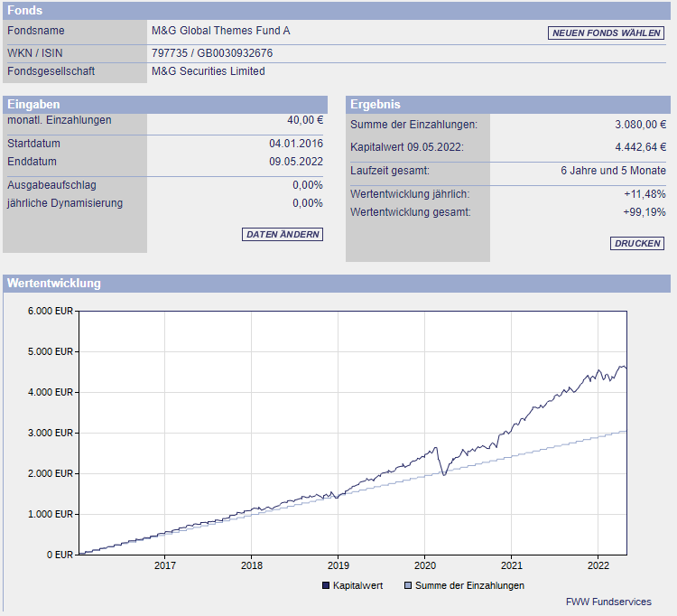The height and width of the screenshot is (616, 677).
Task: Click the monthly deposit value 40,00 €
Action: click(x=305, y=120)
